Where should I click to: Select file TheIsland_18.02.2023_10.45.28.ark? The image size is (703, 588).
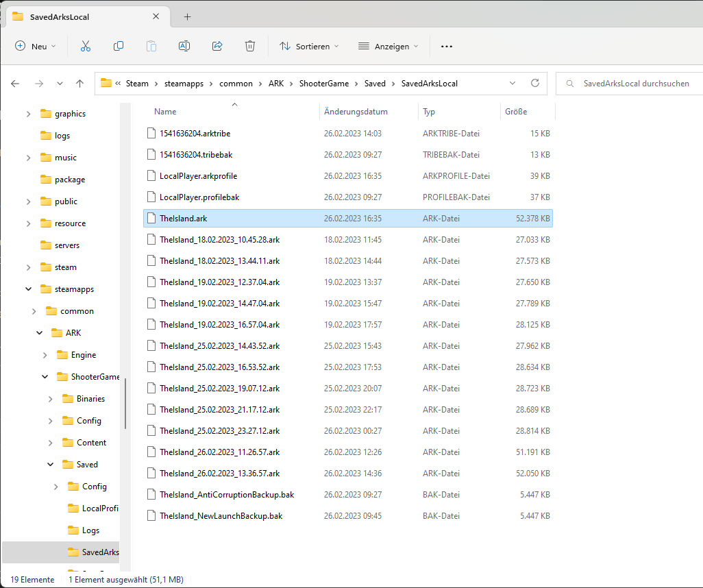coord(348,239)
